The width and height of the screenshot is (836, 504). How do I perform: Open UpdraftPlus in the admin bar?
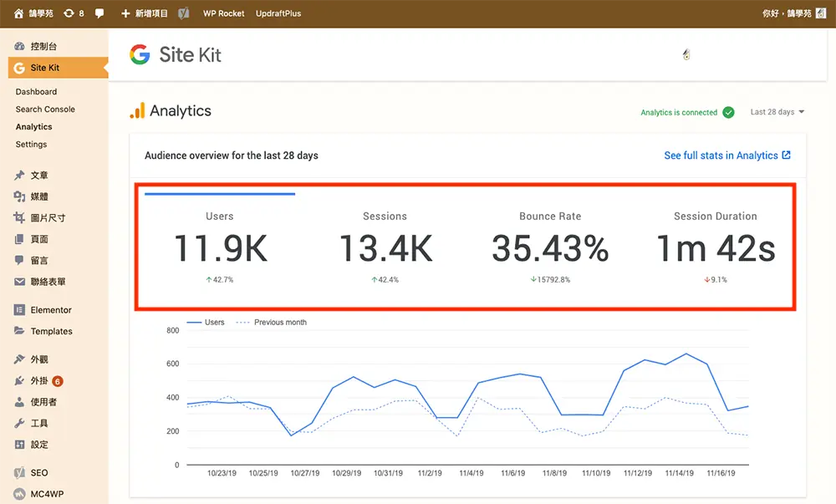click(x=278, y=13)
